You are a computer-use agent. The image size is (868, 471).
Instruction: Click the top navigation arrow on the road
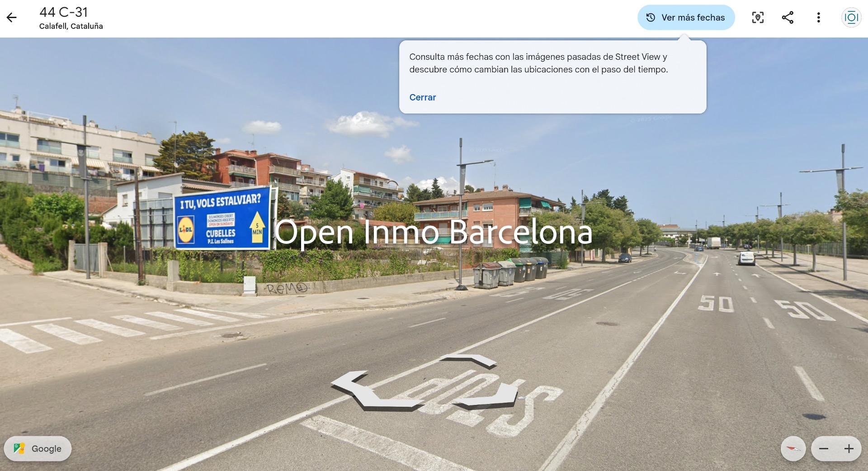[468, 361]
